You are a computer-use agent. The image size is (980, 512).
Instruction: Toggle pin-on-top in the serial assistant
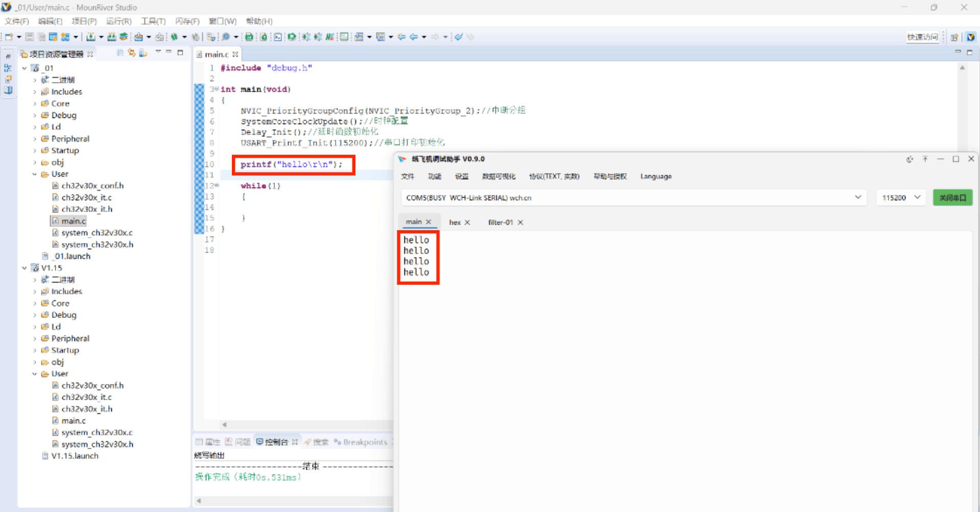tap(925, 159)
